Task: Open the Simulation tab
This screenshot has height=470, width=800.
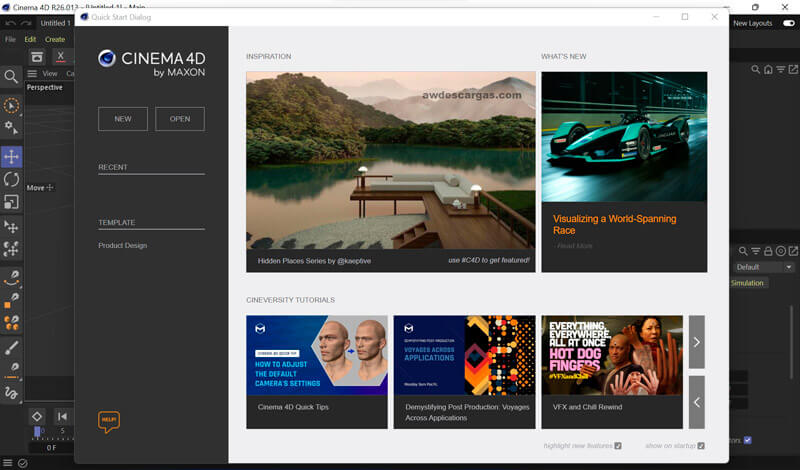Action: point(747,283)
